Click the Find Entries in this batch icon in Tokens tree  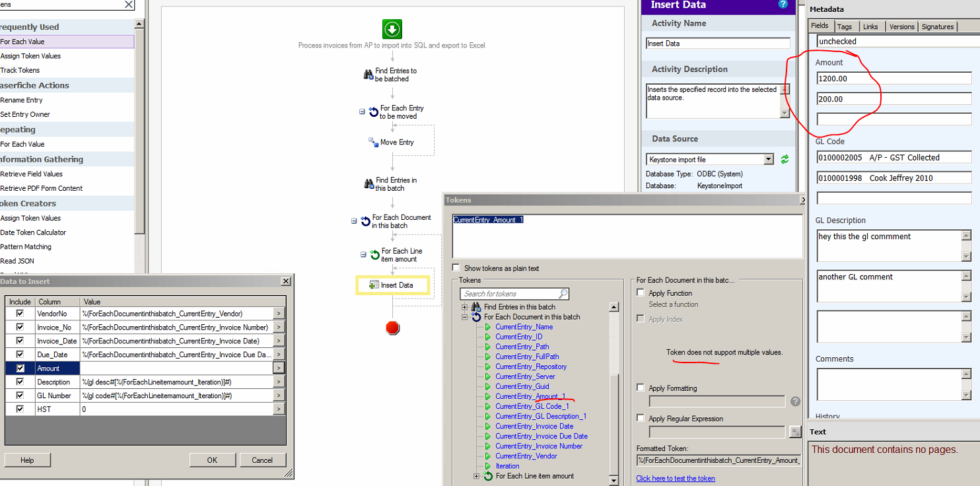[x=475, y=307]
